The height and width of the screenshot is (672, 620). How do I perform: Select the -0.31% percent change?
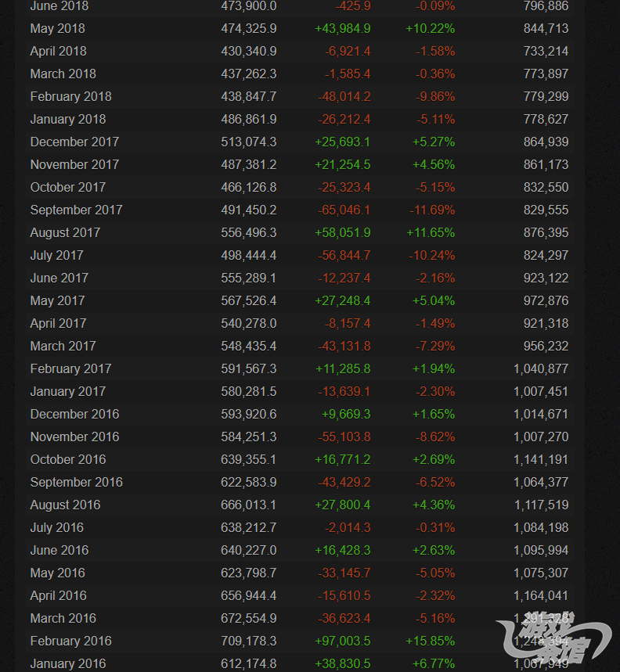click(x=434, y=527)
